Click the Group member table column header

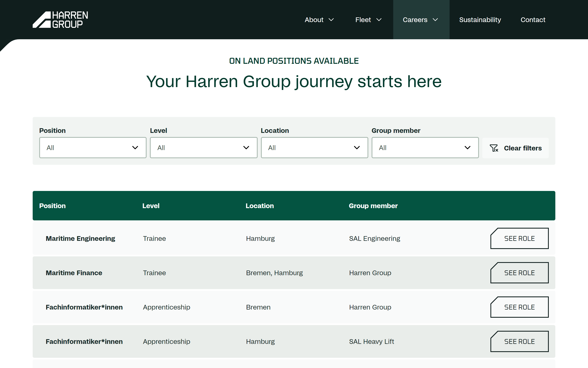point(373,206)
